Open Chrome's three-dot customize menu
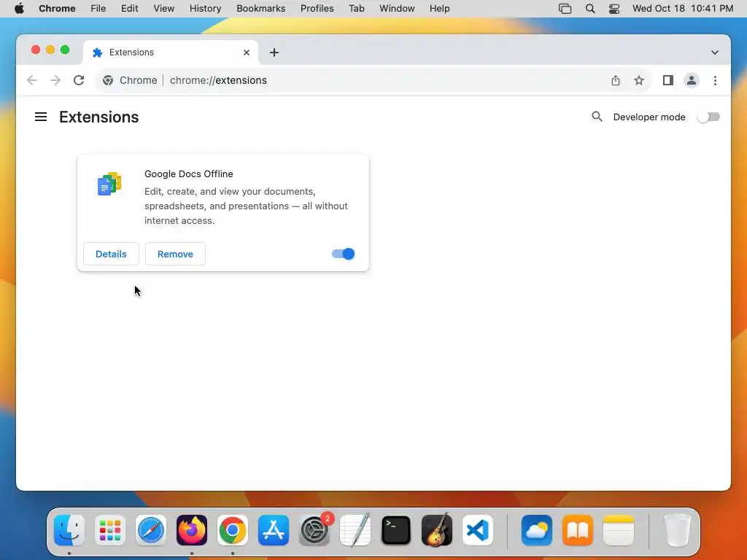Screen dimensions: 747x560 point(715,80)
